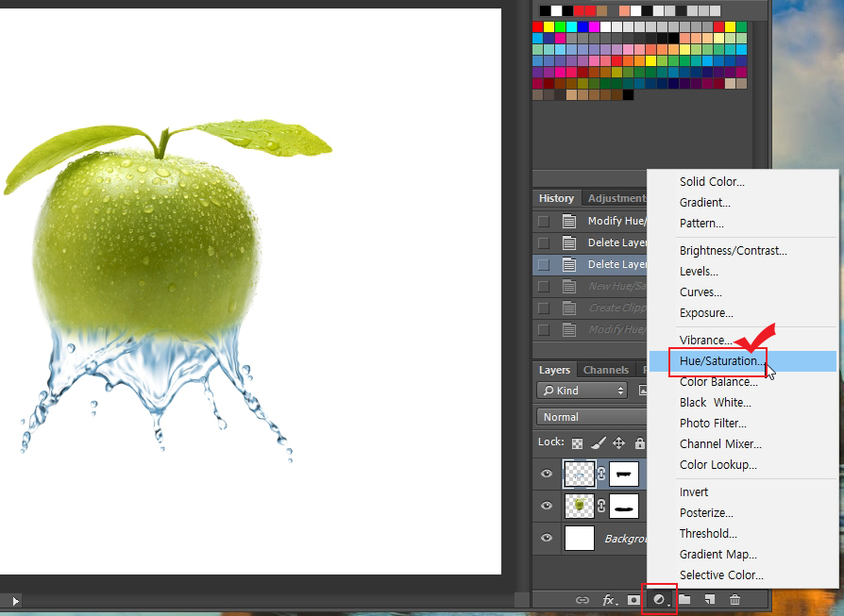This screenshot has height=616, width=844.
Task: Open the Kind layer filter dropdown
Action: tap(582, 391)
